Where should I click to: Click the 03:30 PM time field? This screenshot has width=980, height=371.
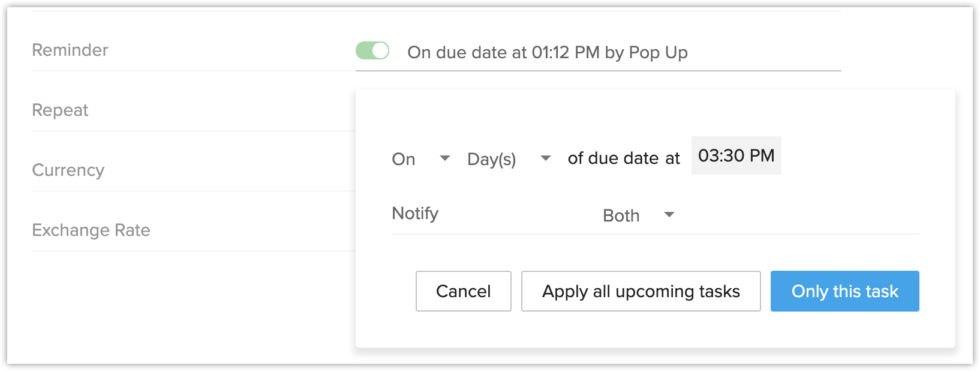point(736,156)
